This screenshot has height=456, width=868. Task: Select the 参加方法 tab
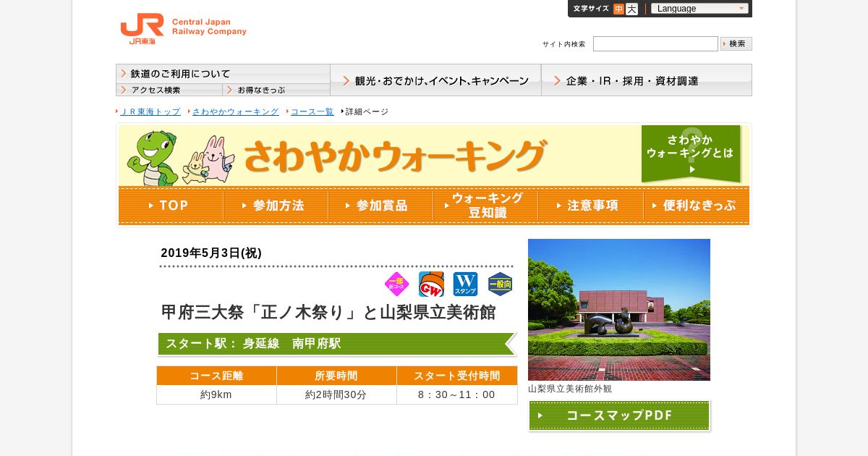point(276,206)
